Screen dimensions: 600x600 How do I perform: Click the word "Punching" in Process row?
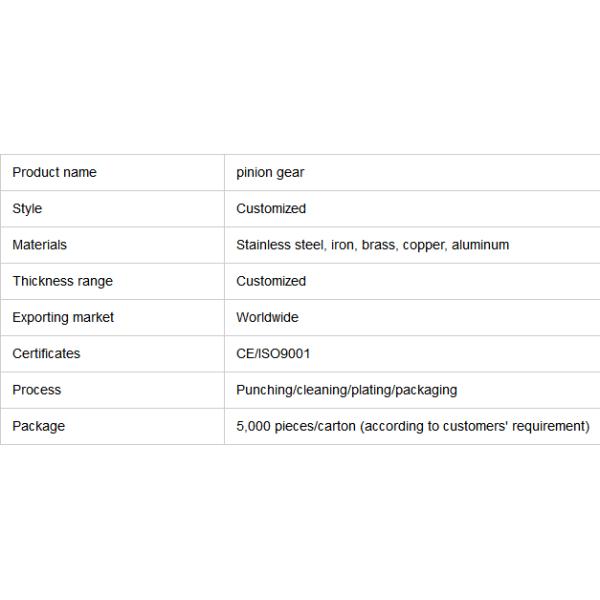264,390
